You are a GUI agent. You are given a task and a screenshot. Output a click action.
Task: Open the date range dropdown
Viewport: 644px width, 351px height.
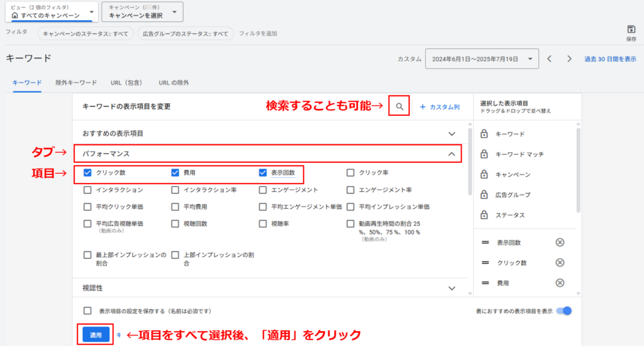[x=482, y=59]
